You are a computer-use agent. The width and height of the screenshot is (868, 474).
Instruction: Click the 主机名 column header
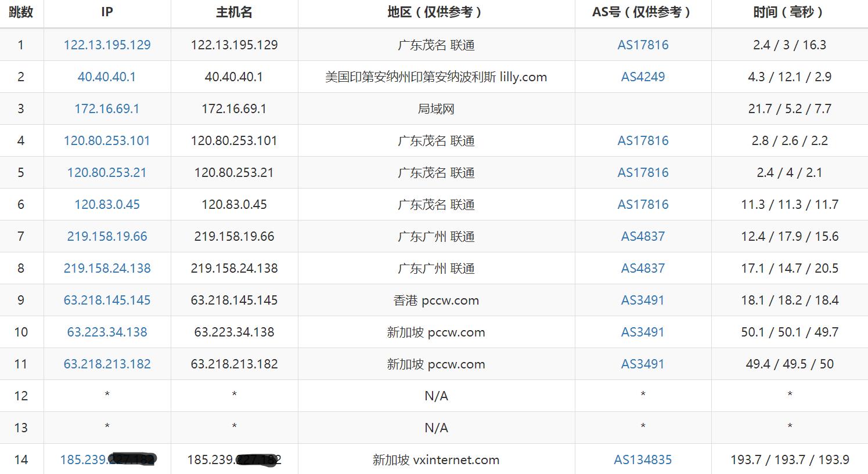pos(234,12)
